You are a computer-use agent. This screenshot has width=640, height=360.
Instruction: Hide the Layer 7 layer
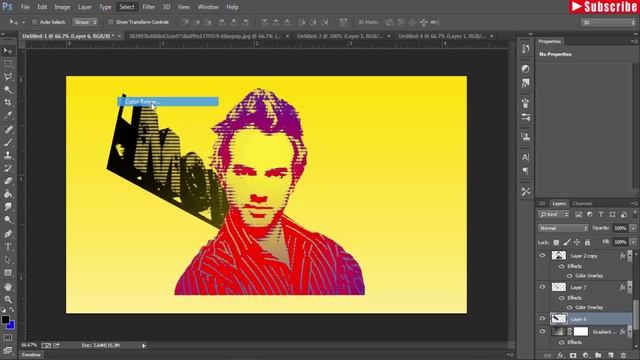[542, 287]
